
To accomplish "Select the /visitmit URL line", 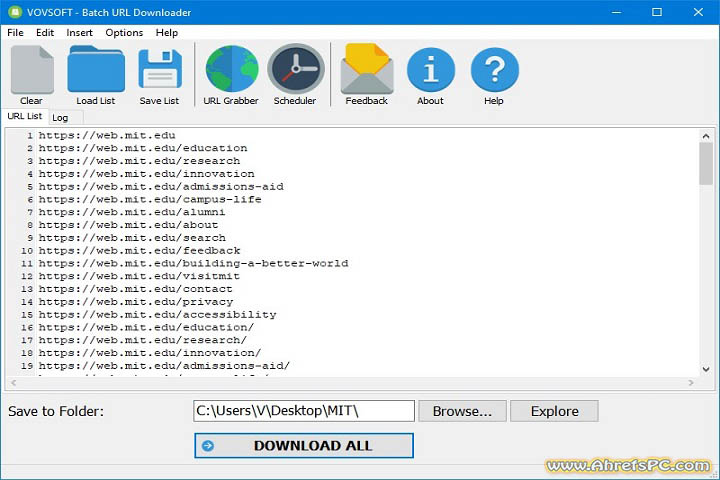I will [139, 277].
